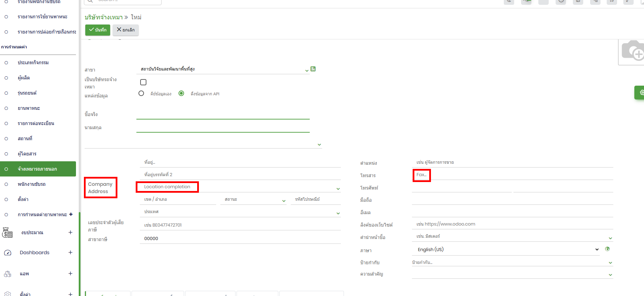Select the ดึงข้อมูลจาก API radio option
Image resolution: width=644 pixels, height=296 pixels.
coord(181,94)
